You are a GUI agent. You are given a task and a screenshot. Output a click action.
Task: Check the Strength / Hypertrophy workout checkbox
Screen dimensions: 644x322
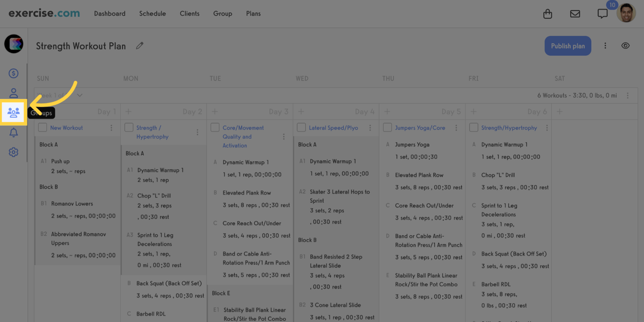click(129, 126)
